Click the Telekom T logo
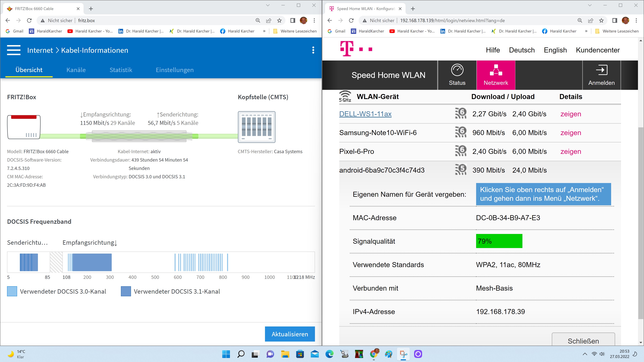Image resolution: width=644 pixels, height=362 pixels. point(347,49)
